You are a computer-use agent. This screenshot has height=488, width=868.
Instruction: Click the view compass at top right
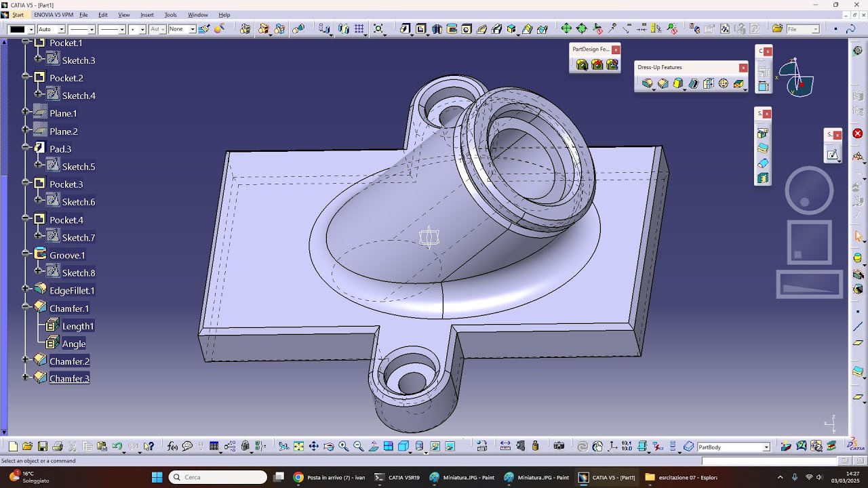click(x=797, y=78)
